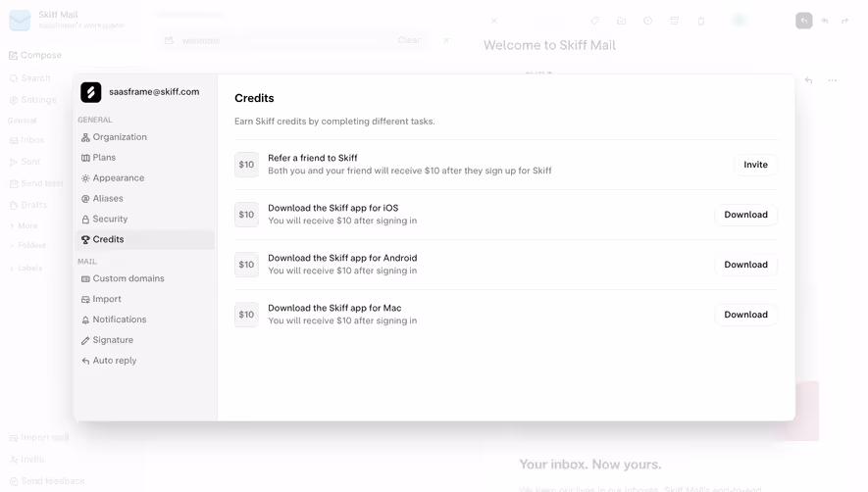868x492 pixels.
Task: Open Drafts in background mail sidebar
Action: coord(28,205)
